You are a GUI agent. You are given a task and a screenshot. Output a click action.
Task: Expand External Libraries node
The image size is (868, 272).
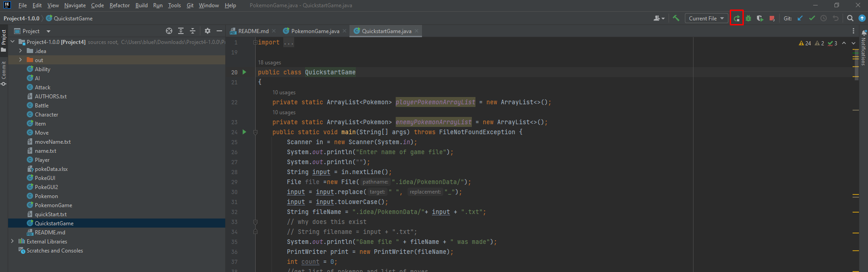(12, 241)
